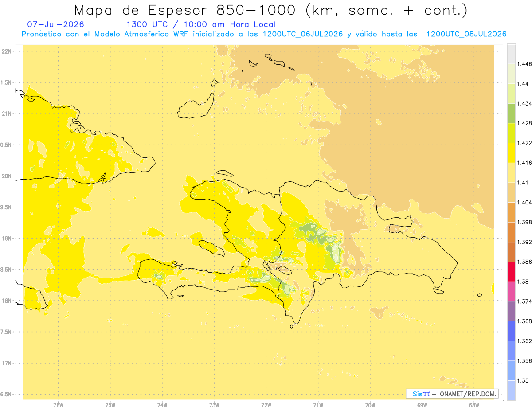Click the legend value '1.428'
Image resolution: width=532 pixels, height=411 pixels.
tap(525, 123)
